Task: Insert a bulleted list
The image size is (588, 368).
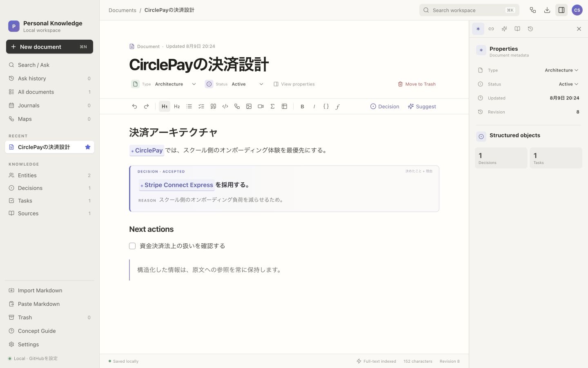Action: pyautogui.click(x=189, y=106)
